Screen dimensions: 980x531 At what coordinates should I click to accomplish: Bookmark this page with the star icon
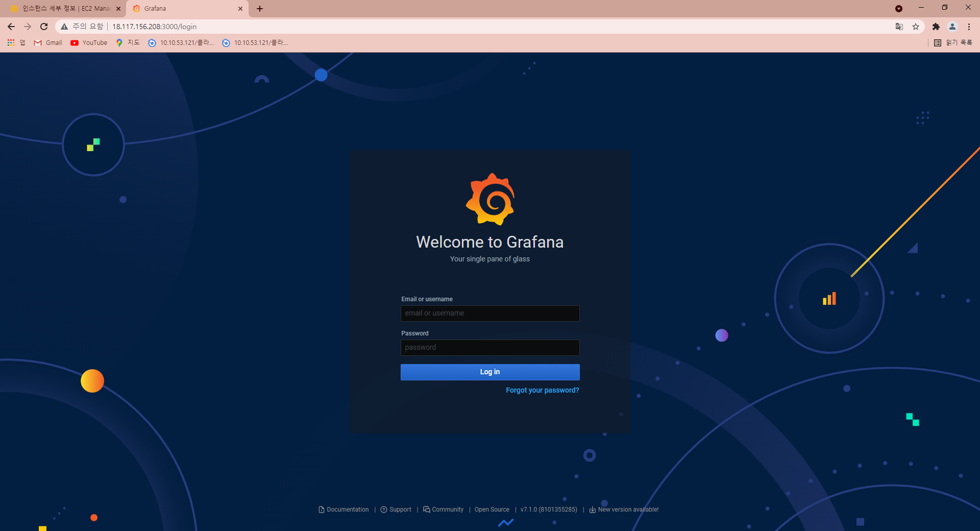pyautogui.click(x=916, y=27)
